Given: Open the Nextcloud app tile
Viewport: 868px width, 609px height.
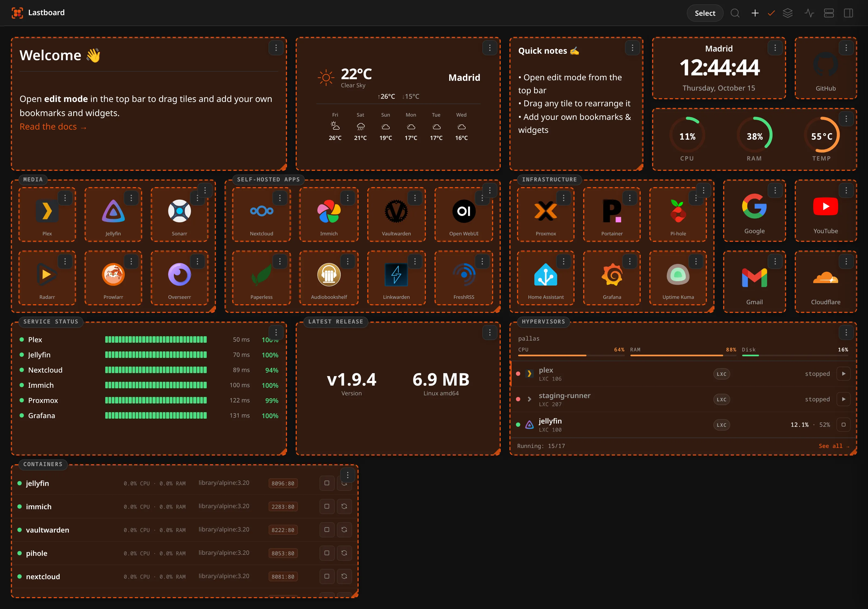Looking at the screenshot, I should [x=261, y=214].
